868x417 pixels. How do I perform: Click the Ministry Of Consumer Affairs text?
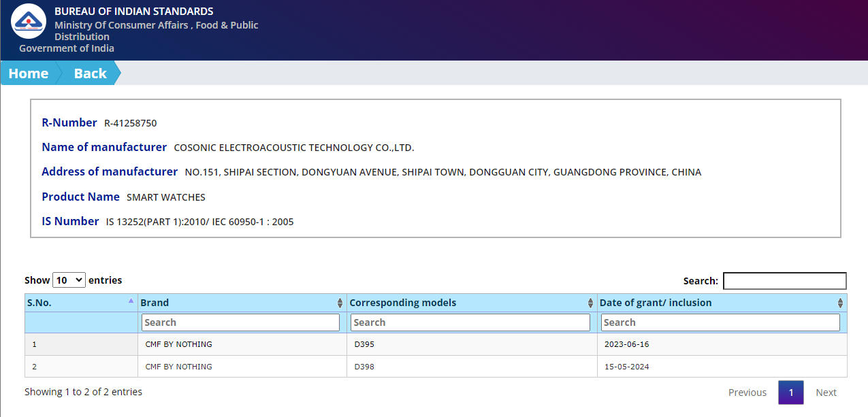click(157, 31)
